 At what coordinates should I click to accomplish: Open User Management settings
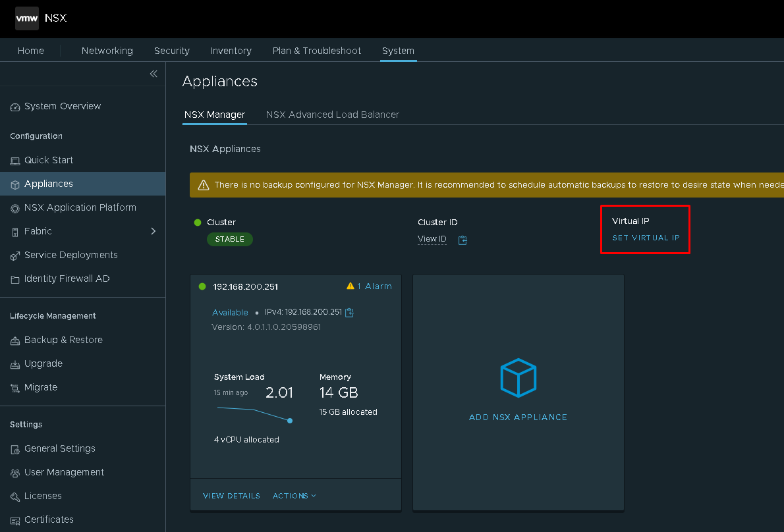pos(64,472)
